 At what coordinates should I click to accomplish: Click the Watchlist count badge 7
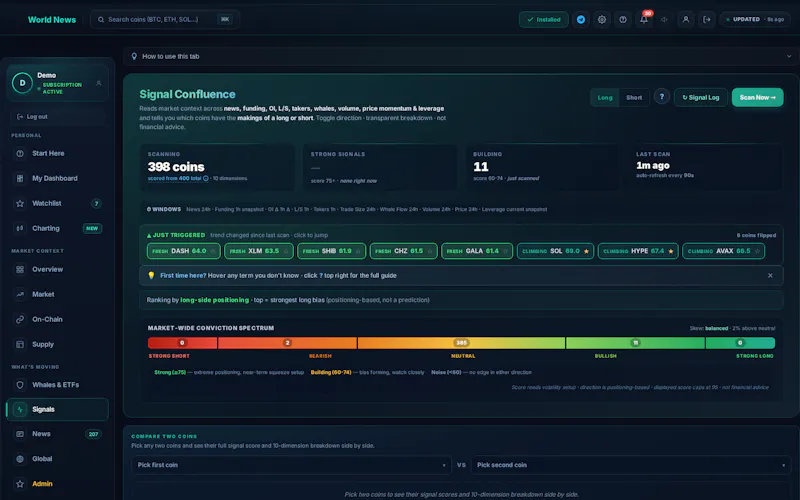coord(96,204)
